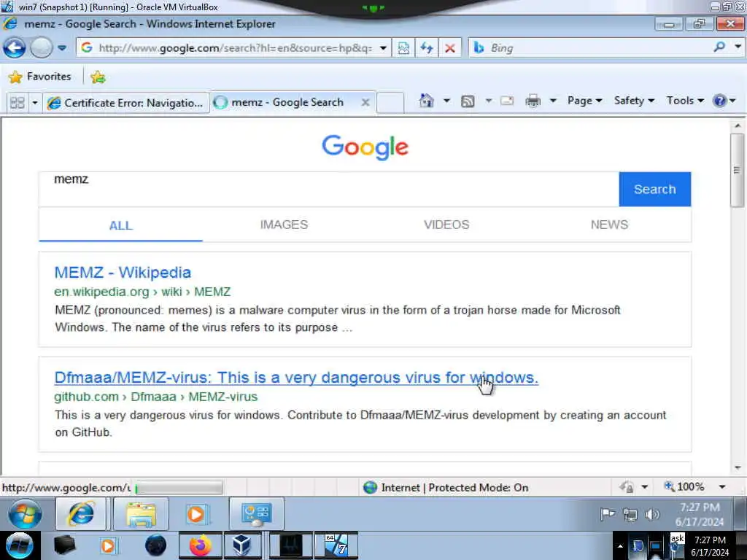Click the Control Panel icon in guest taskbar

(x=256, y=514)
